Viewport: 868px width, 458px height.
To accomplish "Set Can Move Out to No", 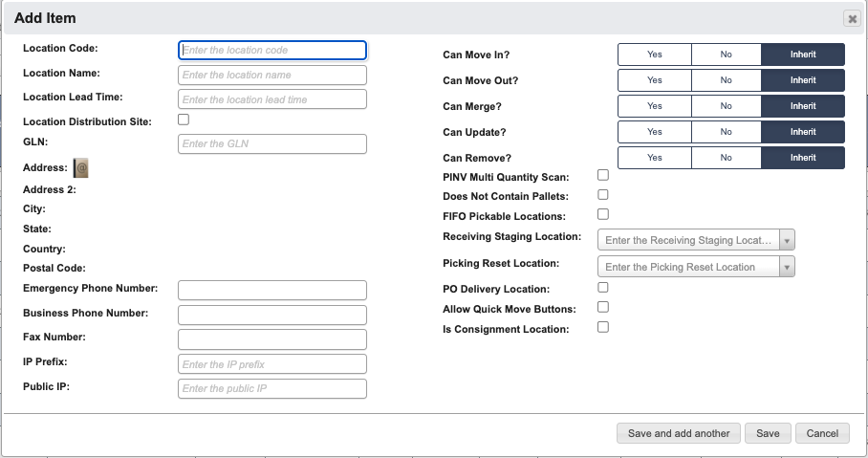I will [727, 80].
